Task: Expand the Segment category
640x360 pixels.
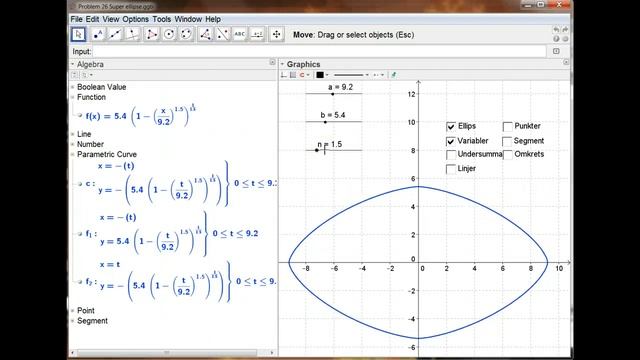Action: coord(73,321)
